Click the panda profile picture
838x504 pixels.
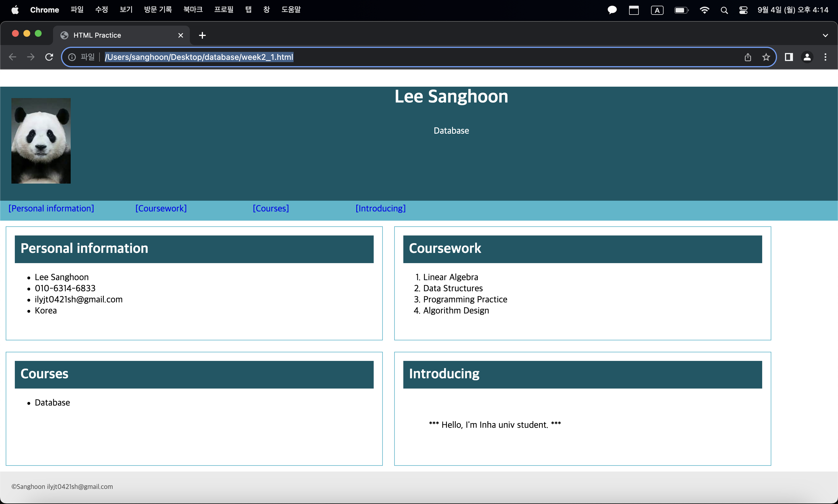(41, 141)
